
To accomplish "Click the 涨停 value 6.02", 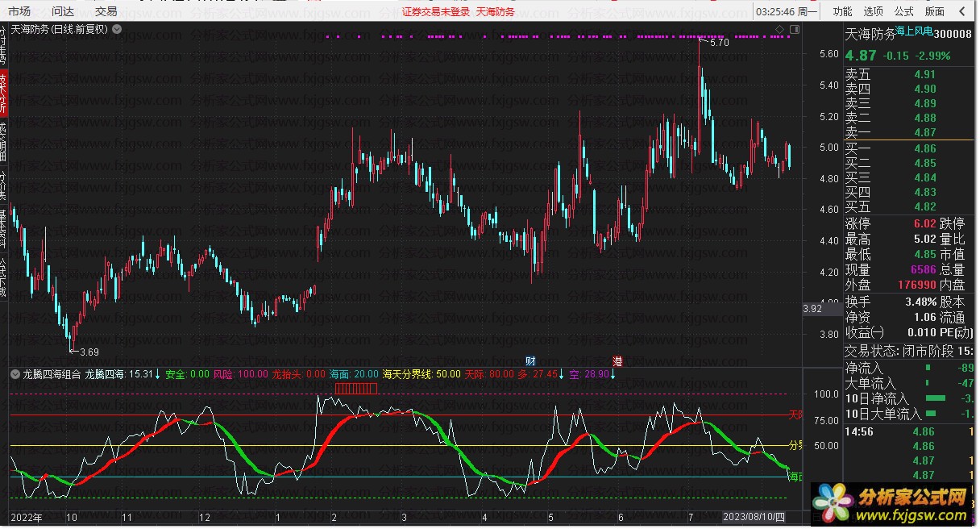I will [925, 224].
